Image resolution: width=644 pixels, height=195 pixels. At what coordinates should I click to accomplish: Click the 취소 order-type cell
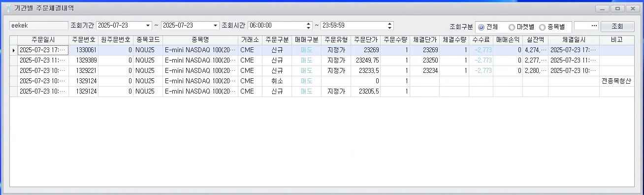point(277,81)
